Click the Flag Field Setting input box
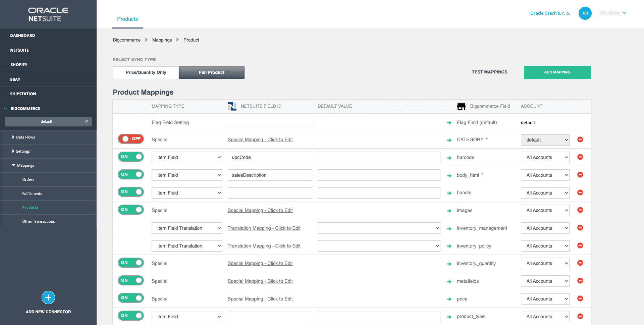This screenshot has height=325, width=644. coord(270,122)
